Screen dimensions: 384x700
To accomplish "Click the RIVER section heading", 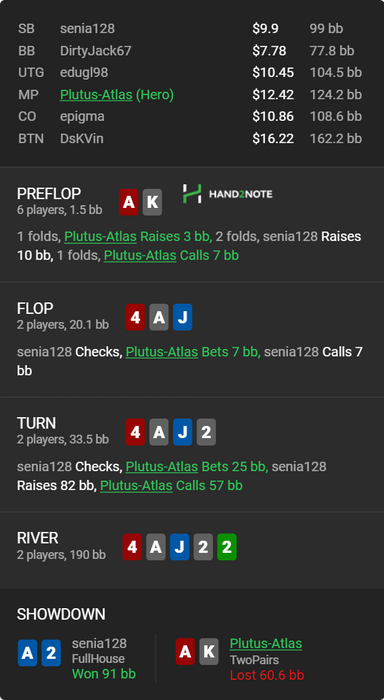I will tap(38, 538).
